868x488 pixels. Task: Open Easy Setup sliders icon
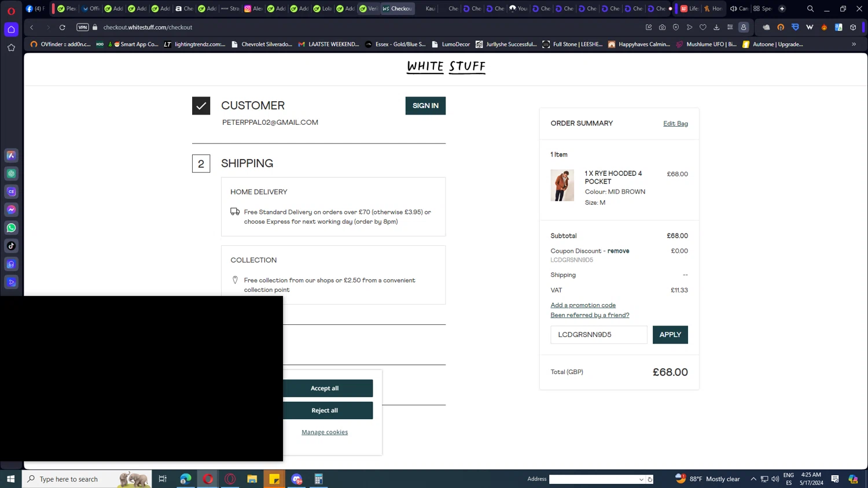pyautogui.click(x=730, y=27)
